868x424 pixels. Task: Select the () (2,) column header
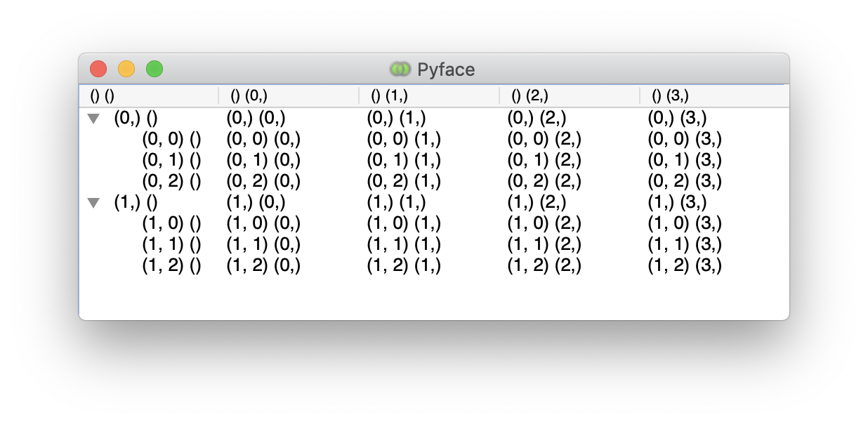(570, 95)
